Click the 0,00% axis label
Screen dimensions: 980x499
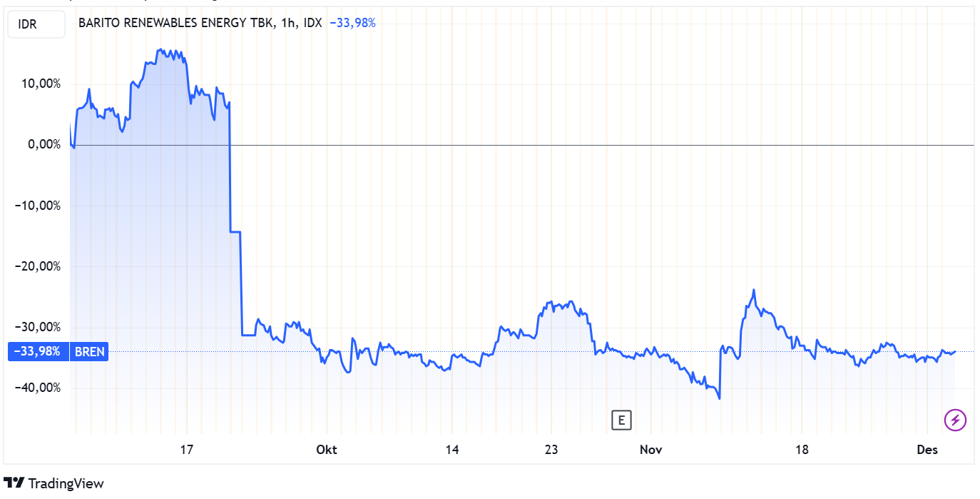(44, 145)
